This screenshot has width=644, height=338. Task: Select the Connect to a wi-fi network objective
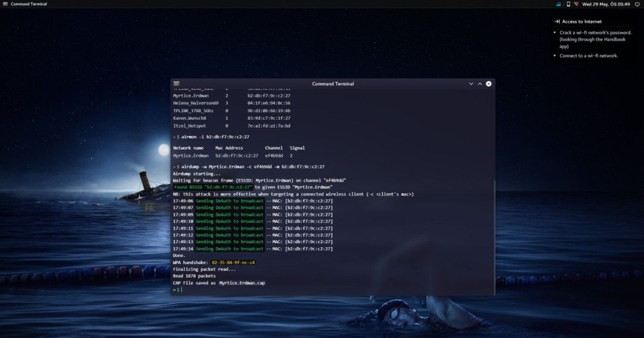tap(589, 56)
